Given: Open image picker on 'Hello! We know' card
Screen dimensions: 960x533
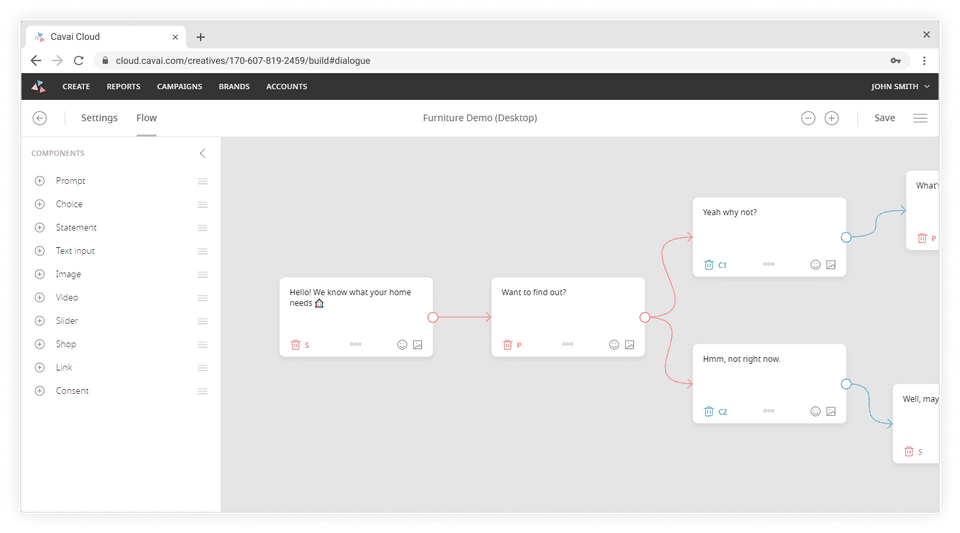Looking at the screenshot, I should [418, 345].
